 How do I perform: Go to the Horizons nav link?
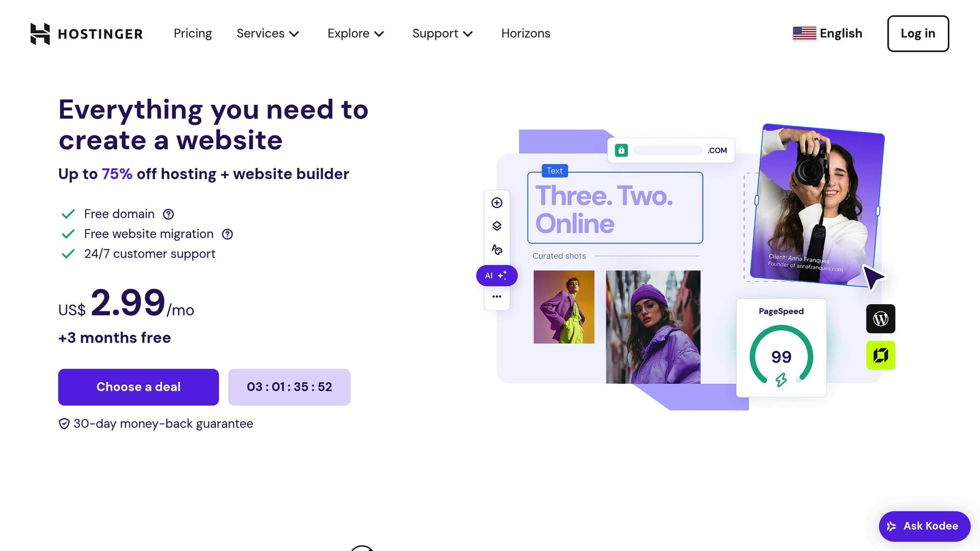pos(525,33)
